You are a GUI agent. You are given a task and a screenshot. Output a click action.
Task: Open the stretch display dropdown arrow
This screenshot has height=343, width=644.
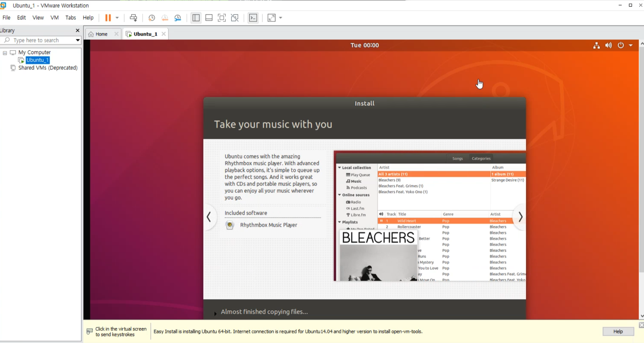point(281,18)
